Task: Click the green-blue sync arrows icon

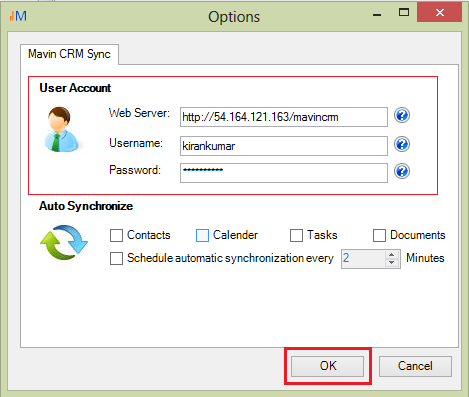Action: [64, 242]
